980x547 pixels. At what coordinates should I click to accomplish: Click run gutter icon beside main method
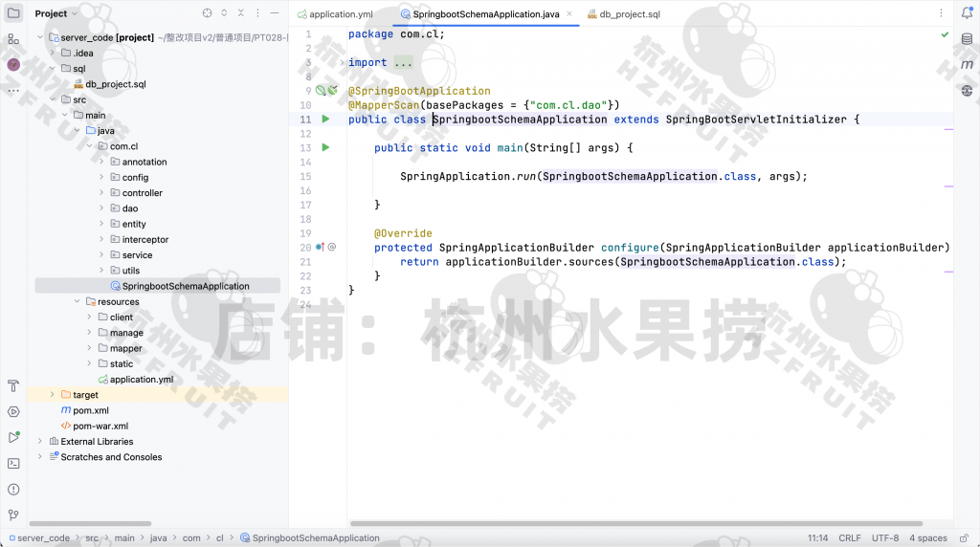[x=325, y=148]
